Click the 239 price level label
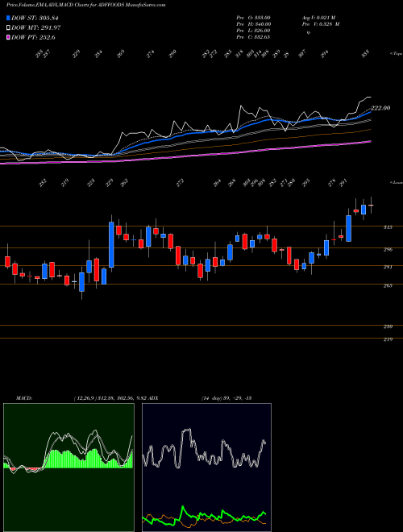 coord(388,326)
